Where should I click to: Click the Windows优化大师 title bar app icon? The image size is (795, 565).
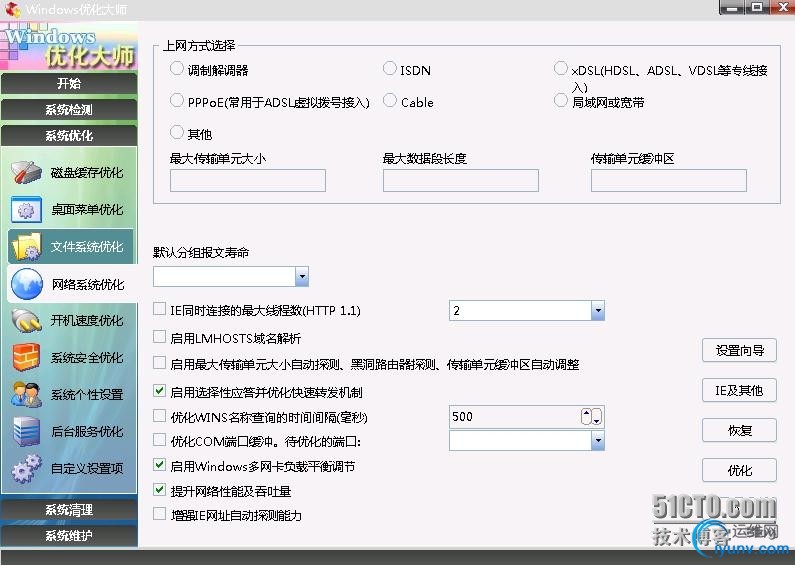[x=12, y=9]
